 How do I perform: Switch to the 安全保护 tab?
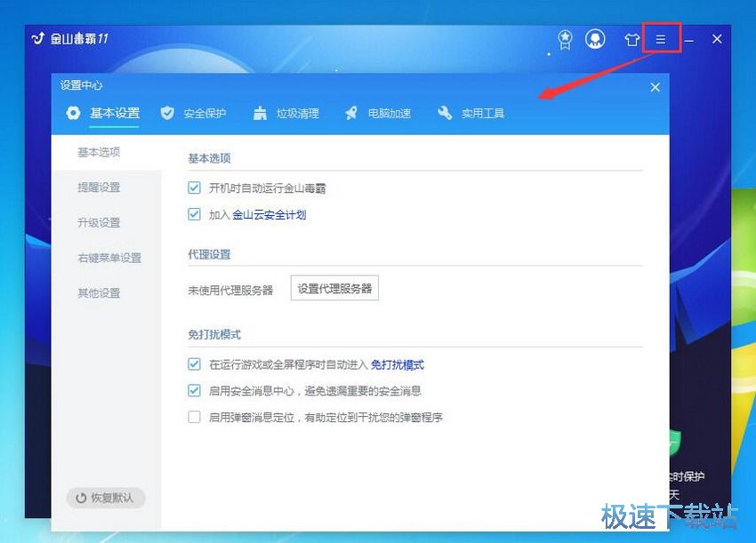[205, 114]
